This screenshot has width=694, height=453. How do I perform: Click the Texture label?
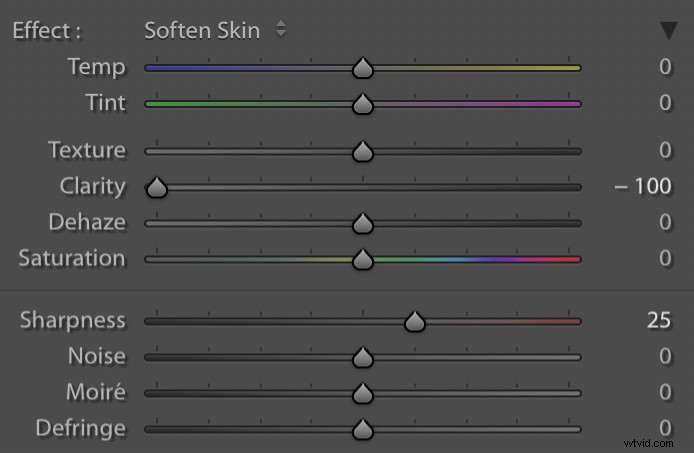click(87, 150)
